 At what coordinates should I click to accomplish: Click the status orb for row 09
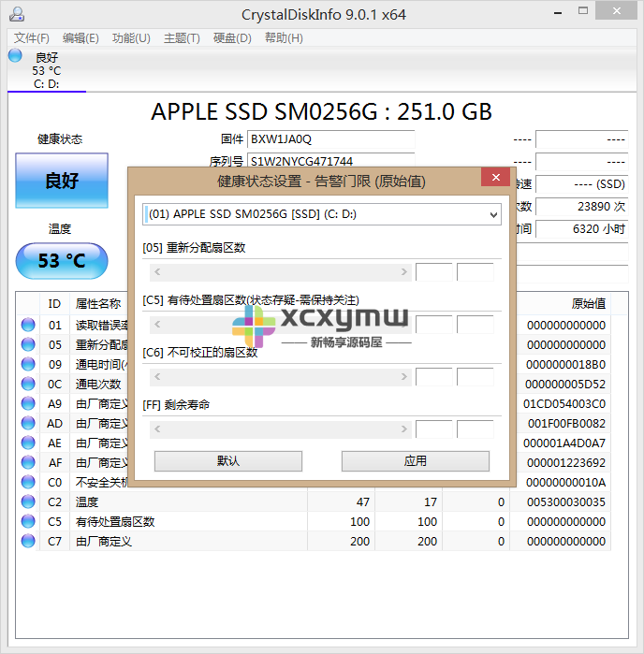(28, 364)
